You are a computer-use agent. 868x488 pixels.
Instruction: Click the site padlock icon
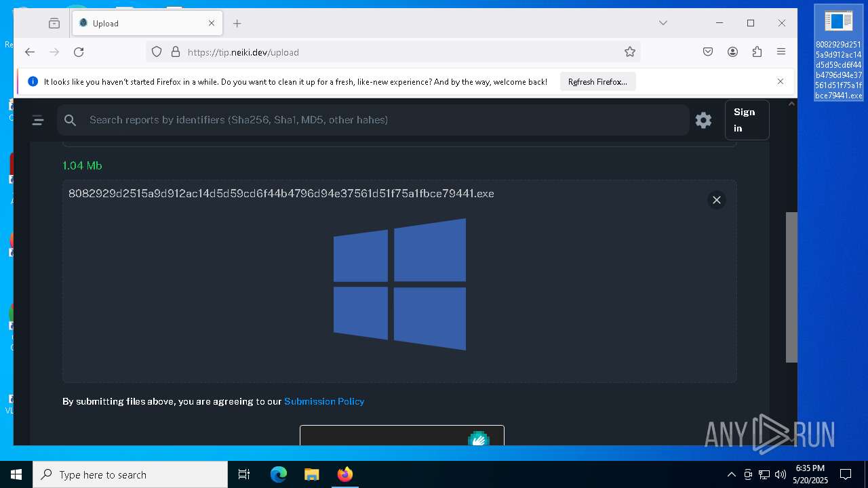(x=175, y=52)
